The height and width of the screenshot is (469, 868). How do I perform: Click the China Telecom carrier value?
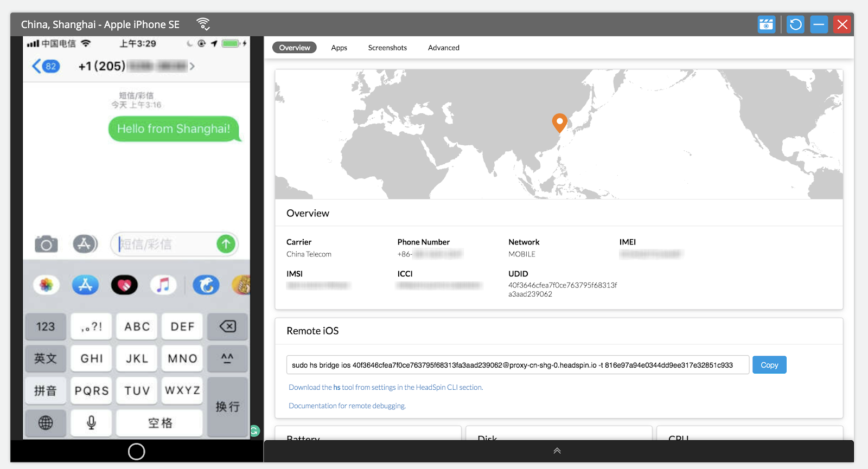[309, 254]
